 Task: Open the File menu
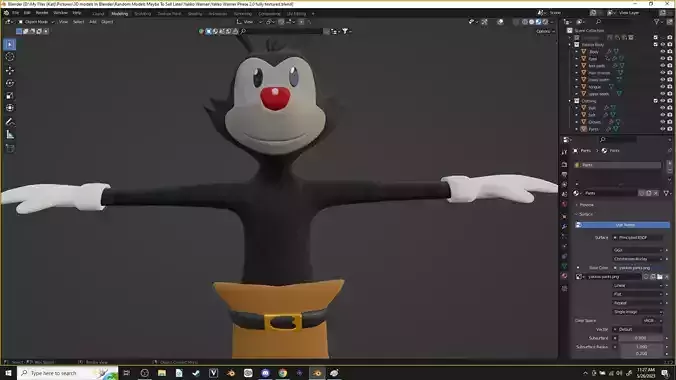16,13
